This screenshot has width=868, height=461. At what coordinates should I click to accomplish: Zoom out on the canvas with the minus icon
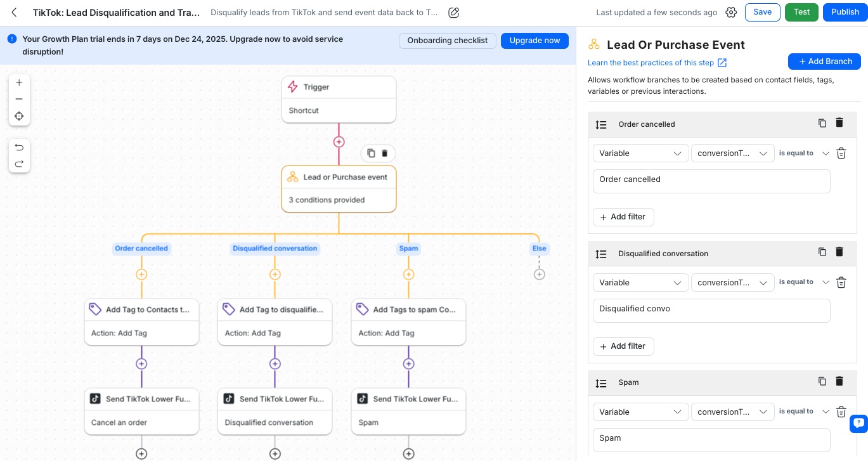click(19, 99)
